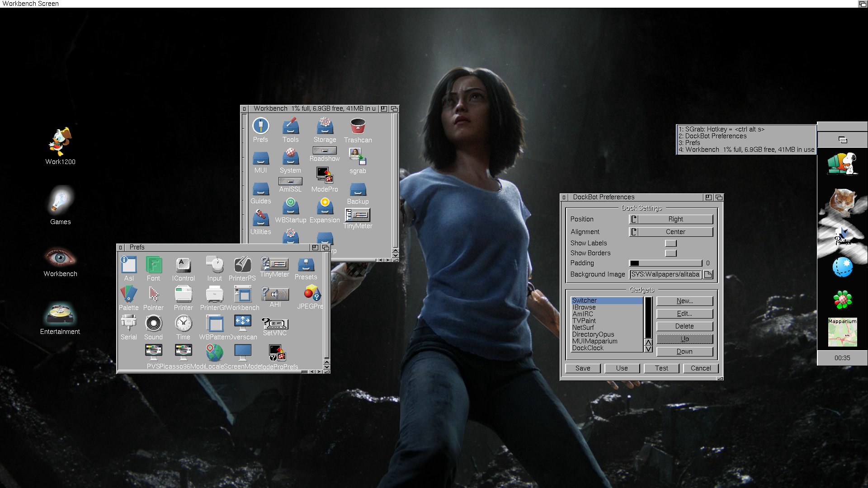The image size is (868, 488).
Task: Open the Guides drawer icon
Action: coord(261,193)
